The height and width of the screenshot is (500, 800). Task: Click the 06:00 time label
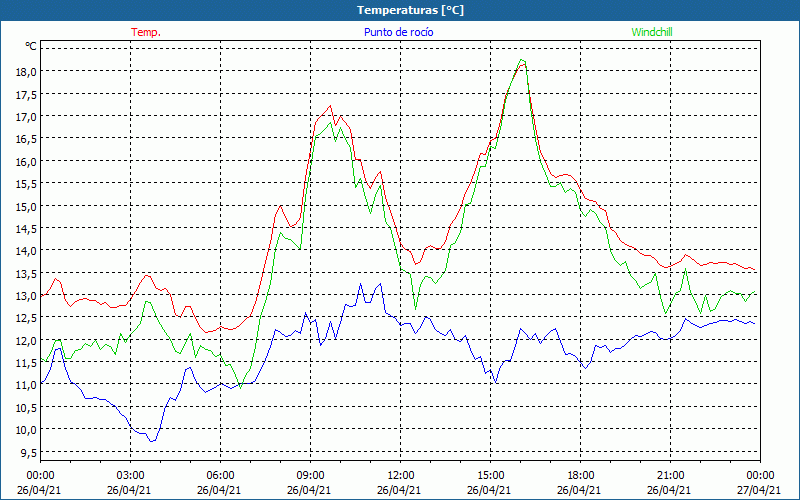[220, 476]
